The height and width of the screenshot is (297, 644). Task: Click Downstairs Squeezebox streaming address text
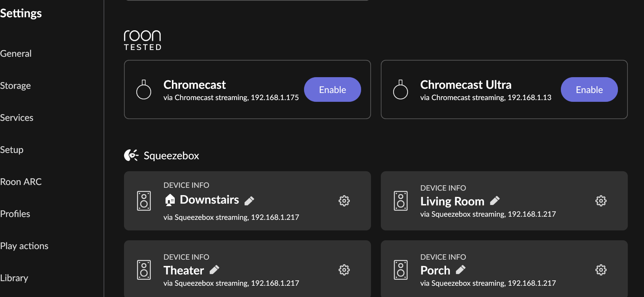tap(231, 217)
